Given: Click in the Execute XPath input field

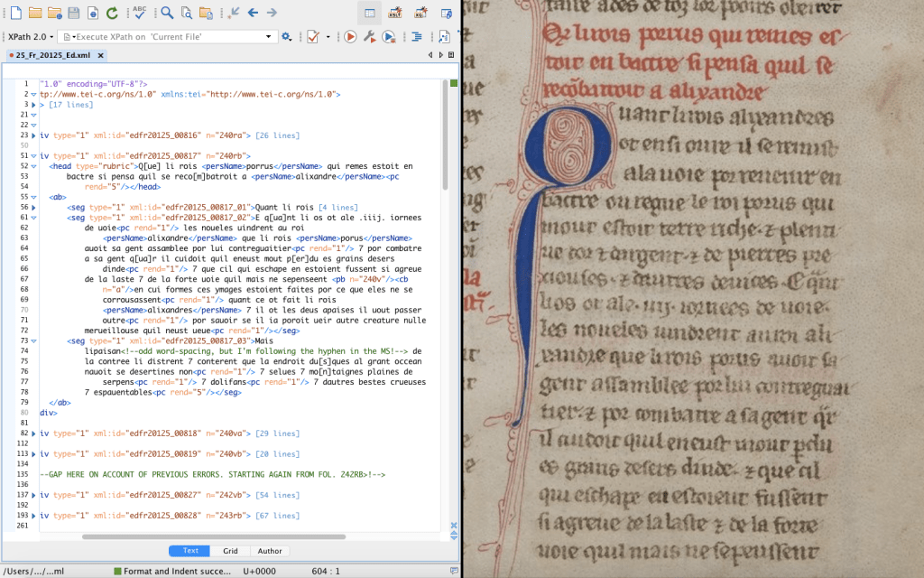Looking at the screenshot, I should point(162,37).
